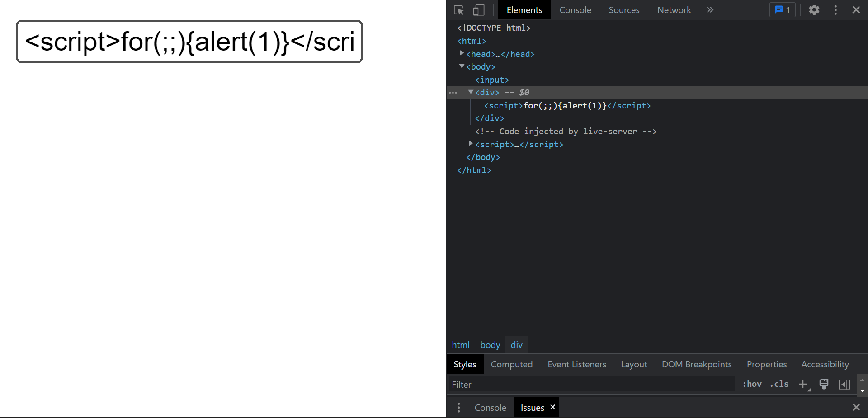The height and width of the screenshot is (418, 868).
Task: Toggle the computed styles sidebar icon
Action: pyautogui.click(x=844, y=384)
